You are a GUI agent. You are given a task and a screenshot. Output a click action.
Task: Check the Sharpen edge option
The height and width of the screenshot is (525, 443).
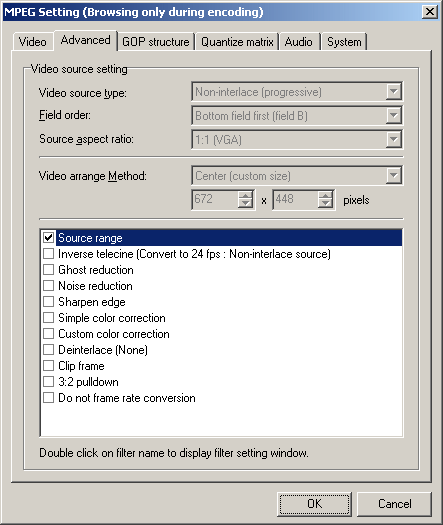[49, 302]
